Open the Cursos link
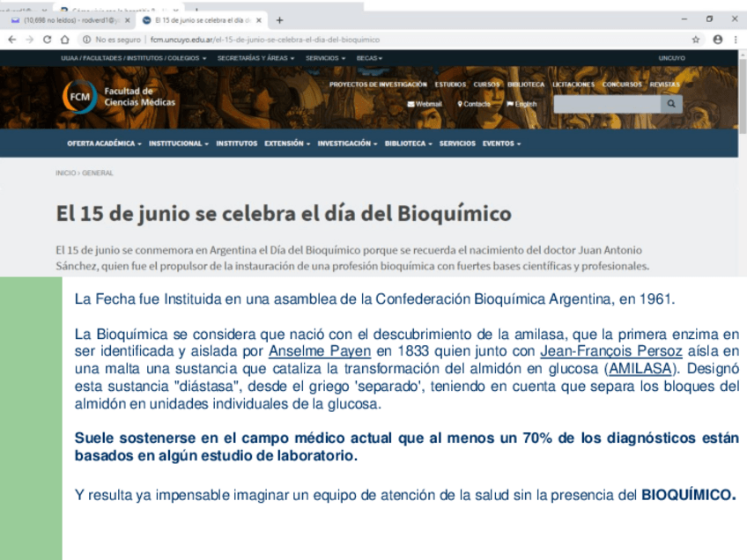This screenshot has width=747, height=560. [486, 85]
